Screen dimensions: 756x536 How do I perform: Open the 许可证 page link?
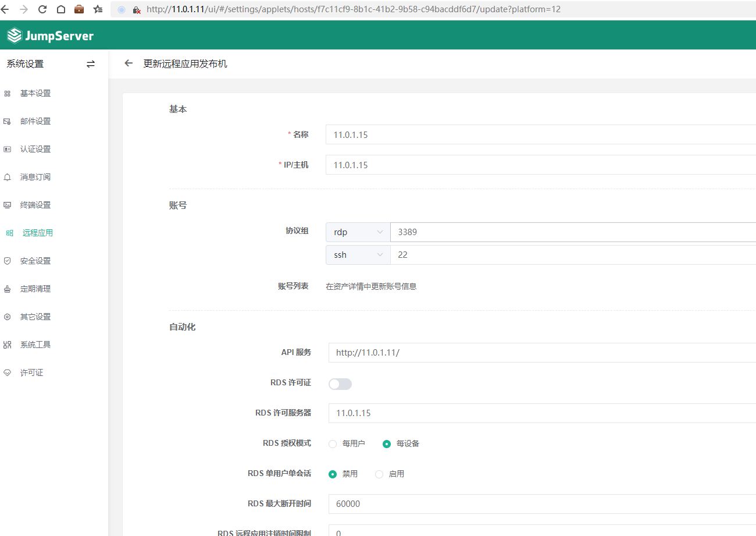35,372
